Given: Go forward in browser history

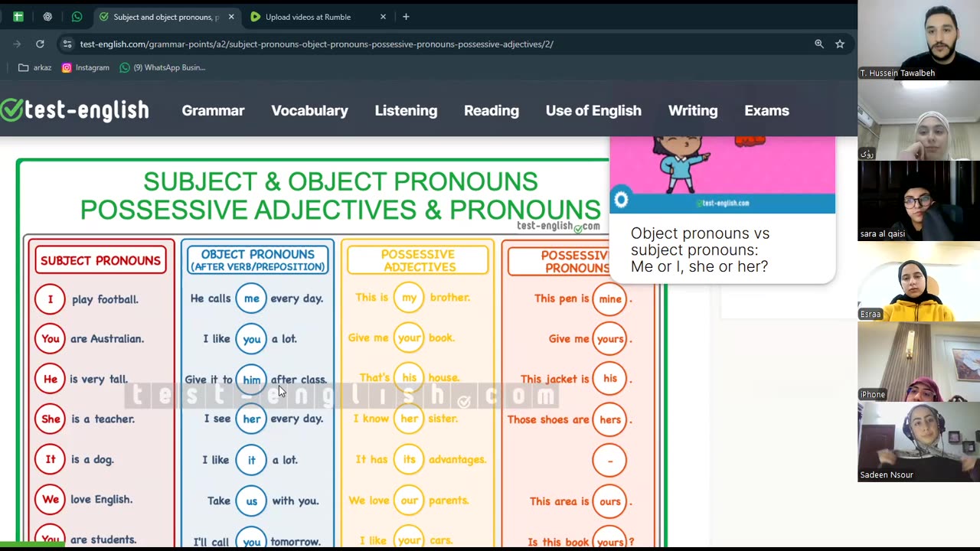Looking at the screenshot, I should point(17,44).
